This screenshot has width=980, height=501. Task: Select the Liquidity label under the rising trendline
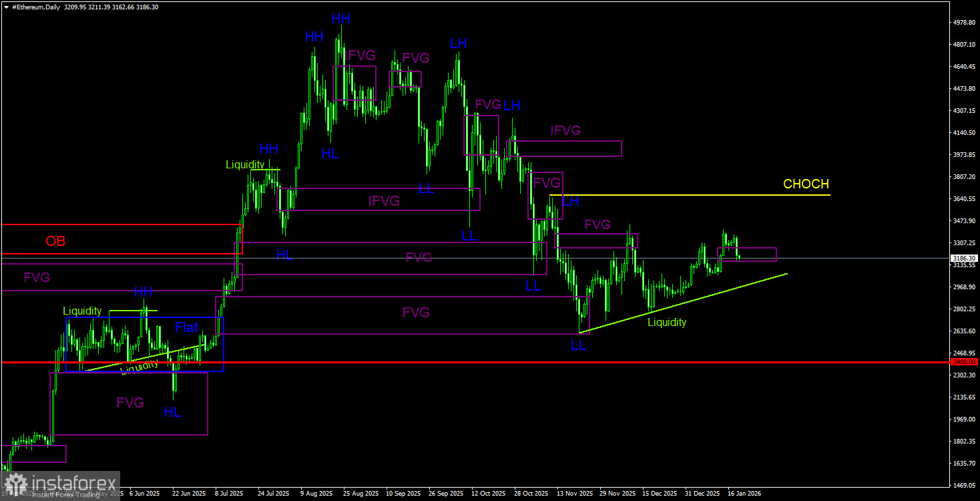(667, 323)
